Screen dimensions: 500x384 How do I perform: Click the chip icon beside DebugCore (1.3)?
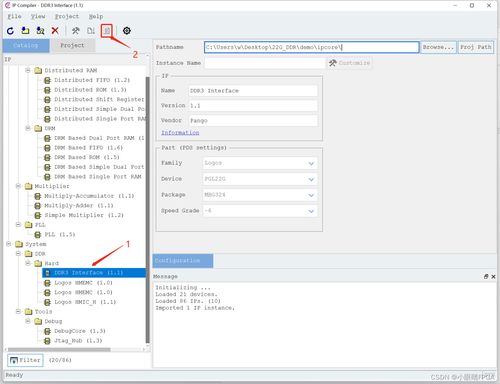point(47,331)
